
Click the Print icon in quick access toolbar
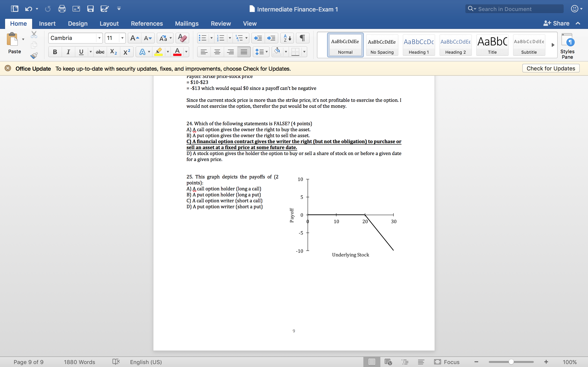click(62, 9)
